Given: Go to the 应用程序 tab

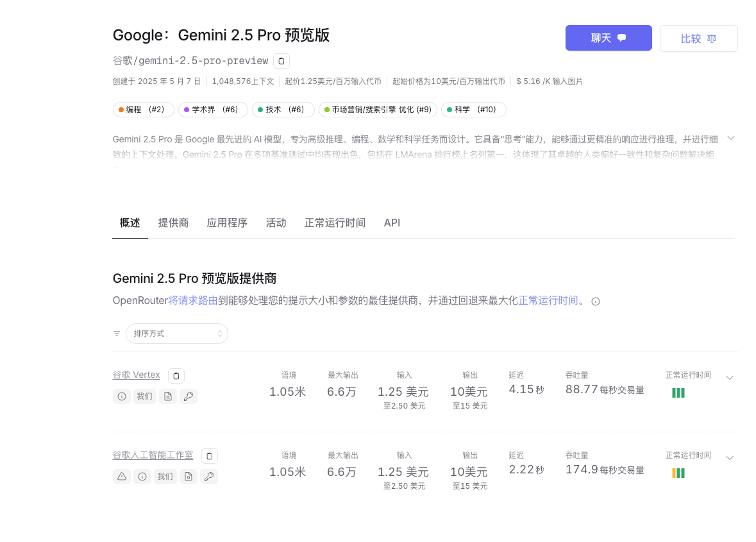Looking at the screenshot, I should [227, 223].
